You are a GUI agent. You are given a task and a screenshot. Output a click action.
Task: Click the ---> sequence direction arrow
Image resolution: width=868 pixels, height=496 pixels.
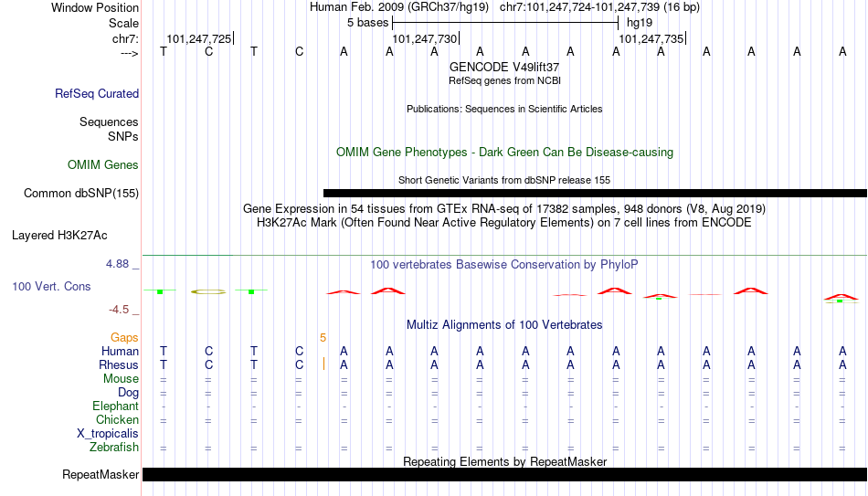(129, 53)
